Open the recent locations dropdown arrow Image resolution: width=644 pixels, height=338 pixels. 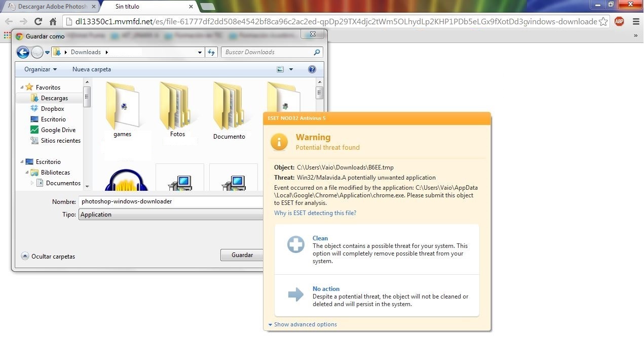[47, 52]
